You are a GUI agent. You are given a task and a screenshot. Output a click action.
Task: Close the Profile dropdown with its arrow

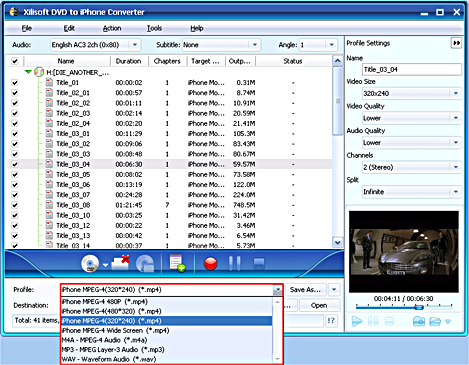pos(277,290)
